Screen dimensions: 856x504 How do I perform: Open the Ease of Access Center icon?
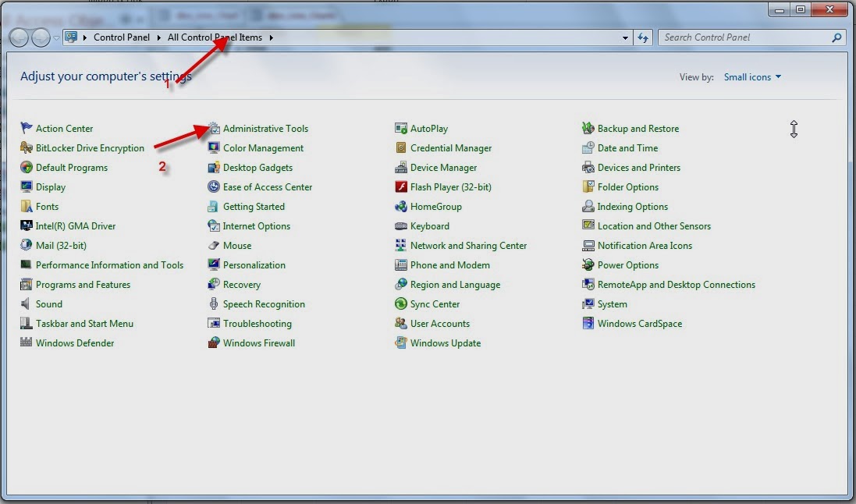click(x=214, y=186)
